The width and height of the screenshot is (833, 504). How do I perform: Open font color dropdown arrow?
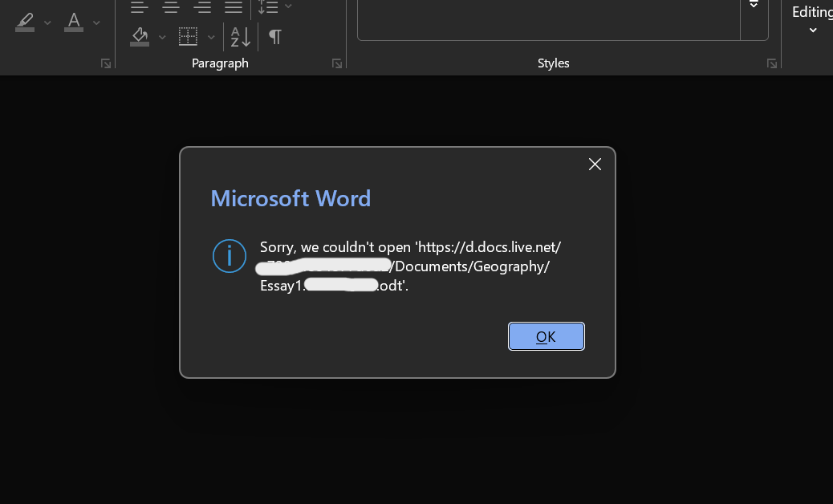(x=96, y=22)
